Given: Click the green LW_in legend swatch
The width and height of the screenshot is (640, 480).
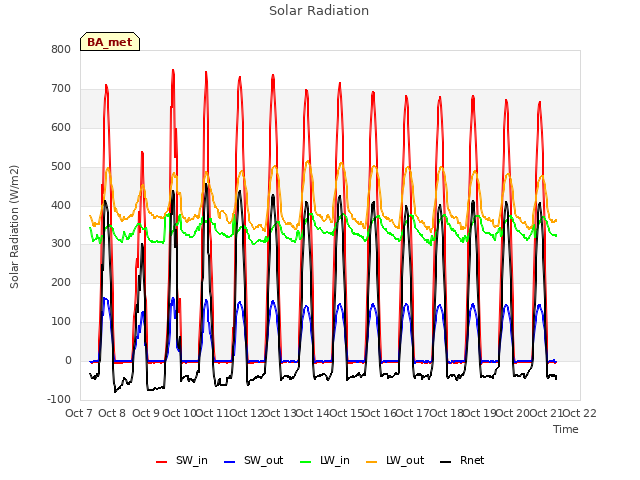Looking at the screenshot, I should tap(306, 462).
